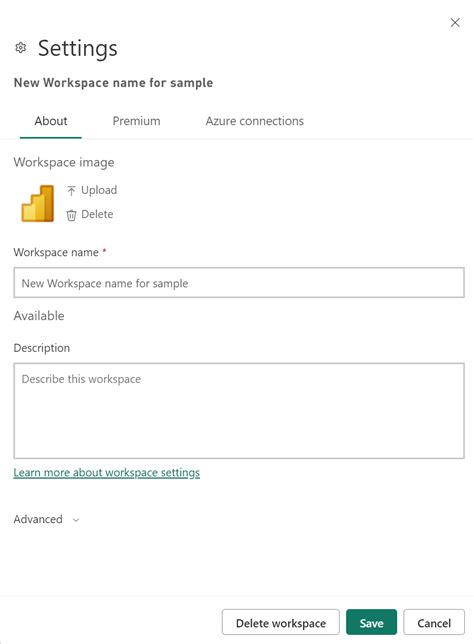Click the Delete workspace button
The width and height of the screenshot is (474, 644).
(281, 623)
